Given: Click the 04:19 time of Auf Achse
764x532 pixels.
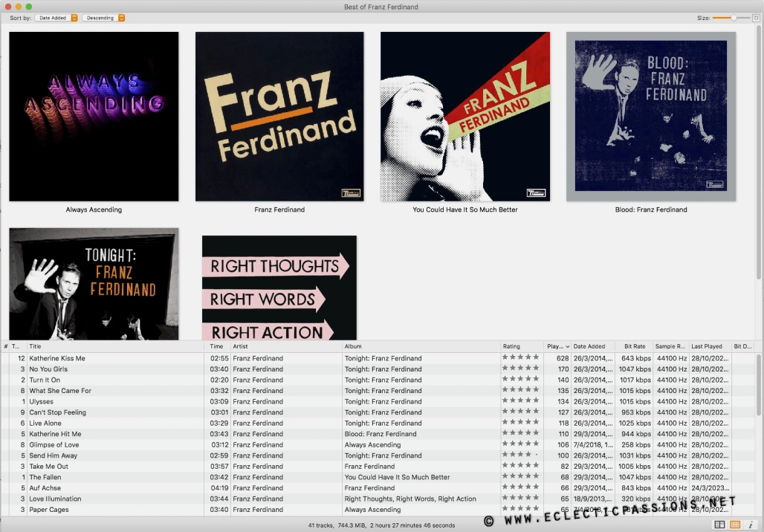Looking at the screenshot, I should (218, 487).
